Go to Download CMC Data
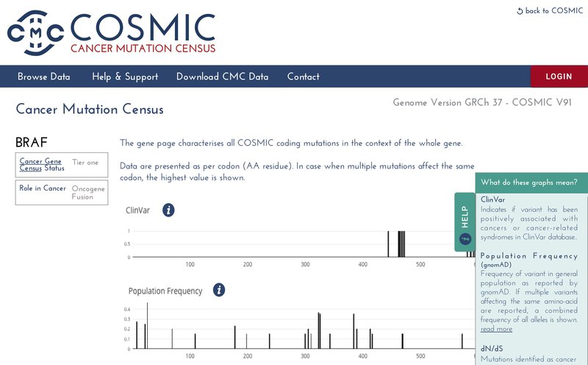Image resolution: width=588 pixels, height=365 pixels. [x=222, y=77]
